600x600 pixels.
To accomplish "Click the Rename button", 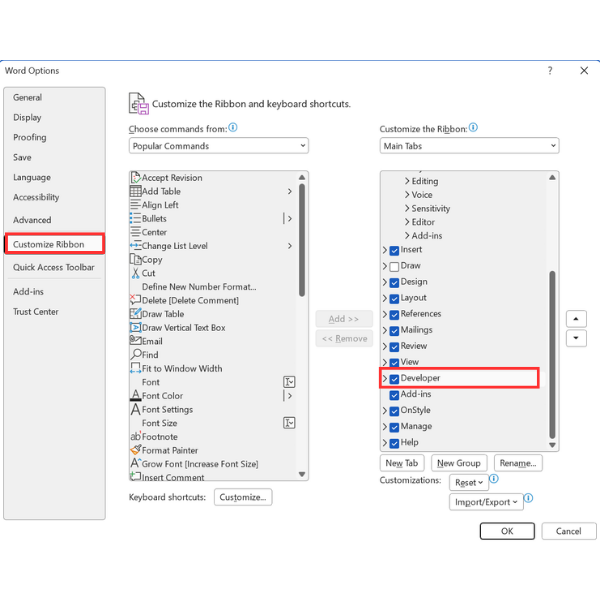I will click(518, 463).
